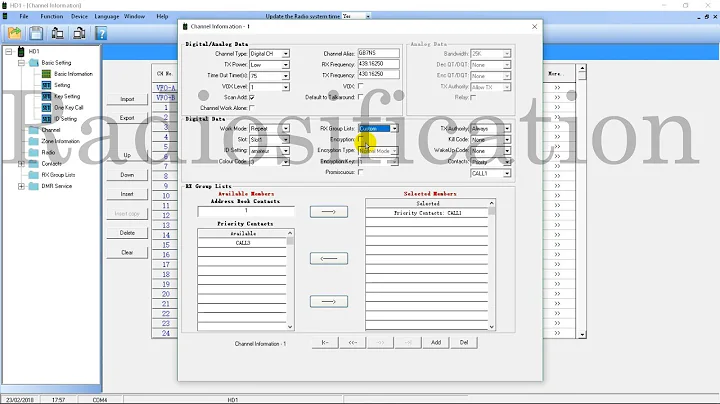The width and height of the screenshot is (720, 404).
Task: Click the Read from radio toolbar icon
Action: coord(57,33)
